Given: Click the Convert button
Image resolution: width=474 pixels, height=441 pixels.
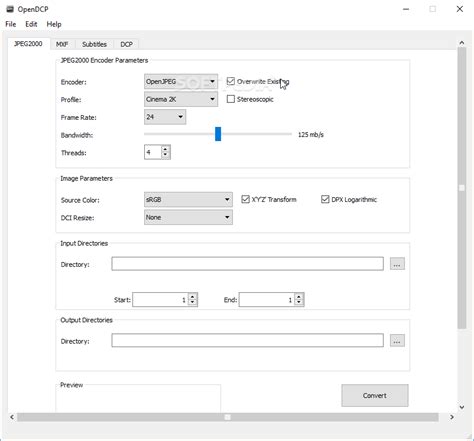Looking at the screenshot, I should [375, 395].
